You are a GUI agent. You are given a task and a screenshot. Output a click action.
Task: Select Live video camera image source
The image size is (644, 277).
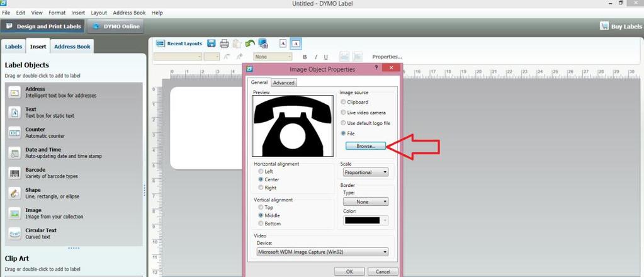click(343, 112)
